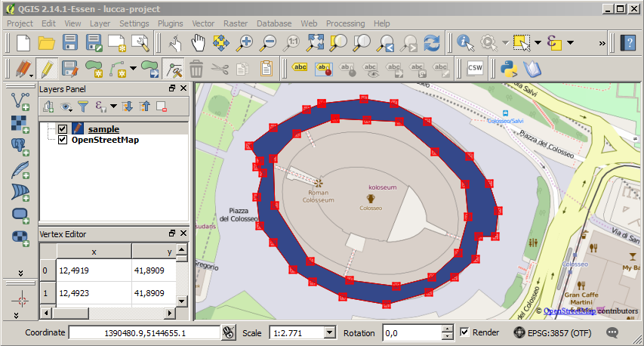
Task: Click the Zoom Full extent icon
Action: pyautogui.click(x=315, y=43)
